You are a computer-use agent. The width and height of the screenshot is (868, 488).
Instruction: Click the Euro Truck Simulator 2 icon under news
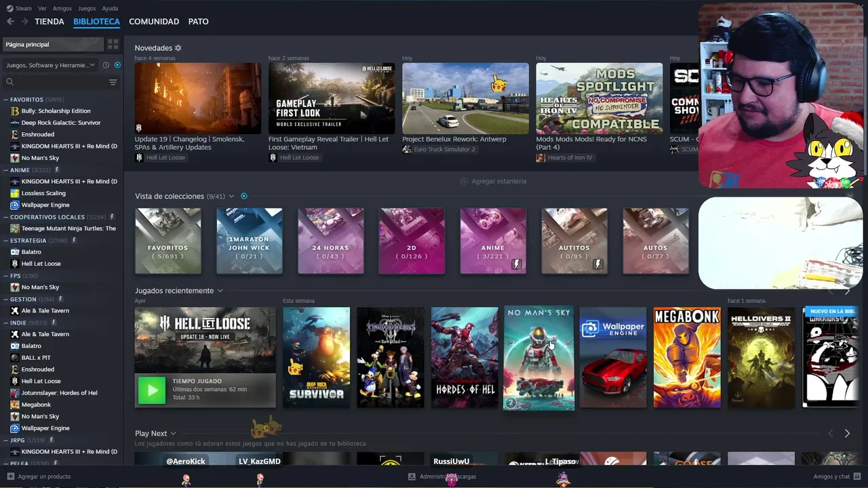[x=407, y=149]
